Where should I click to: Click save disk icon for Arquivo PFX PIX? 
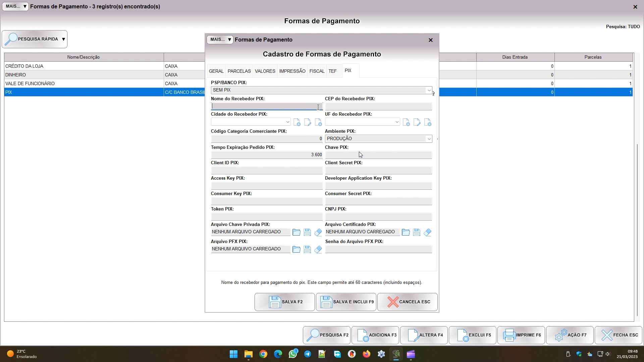click(x=307, y=249)
